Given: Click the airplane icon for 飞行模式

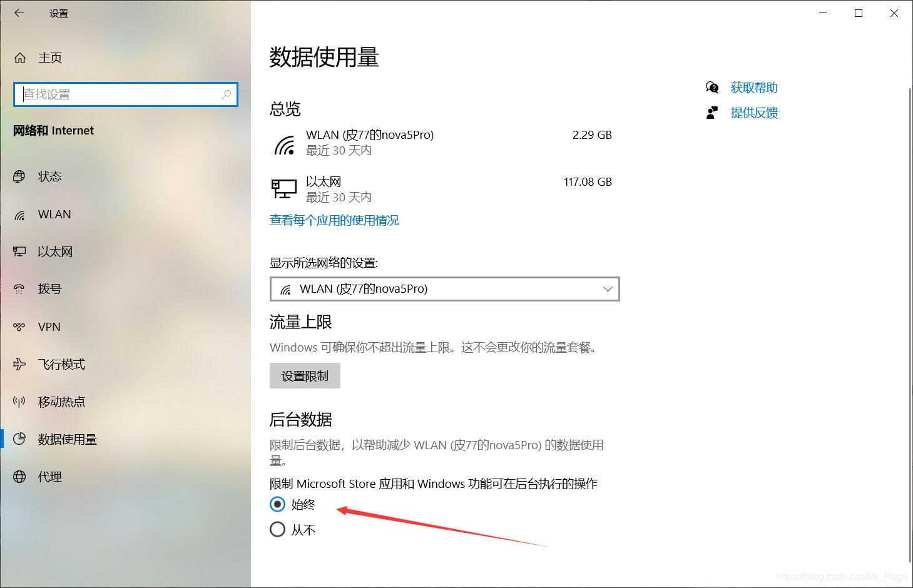Looking at the screenshot, I should 19,364.
